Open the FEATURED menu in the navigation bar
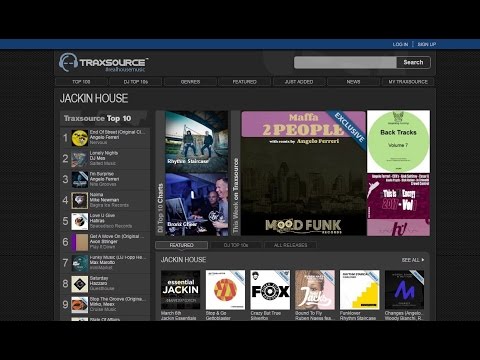 pos(245,82)
